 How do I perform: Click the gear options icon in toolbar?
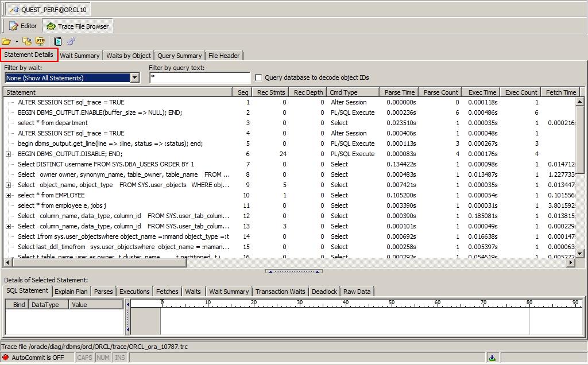[71, 41]
